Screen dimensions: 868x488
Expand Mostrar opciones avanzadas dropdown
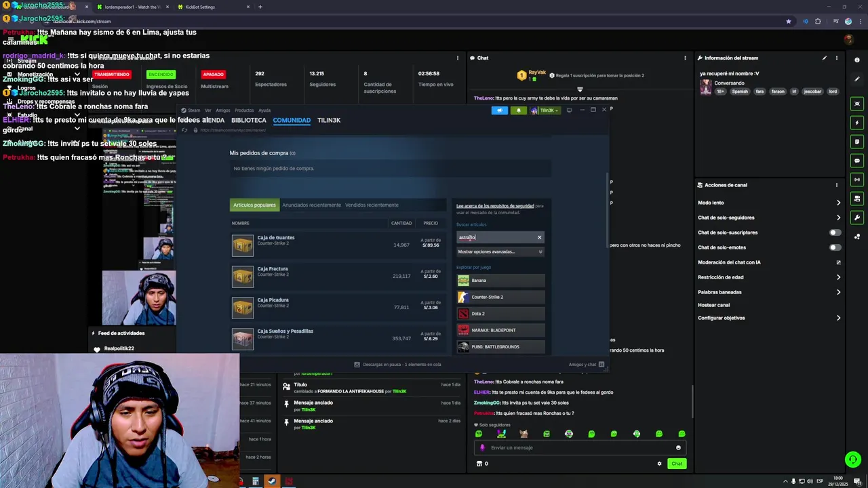pyautogui.click(x=500, y=251)
